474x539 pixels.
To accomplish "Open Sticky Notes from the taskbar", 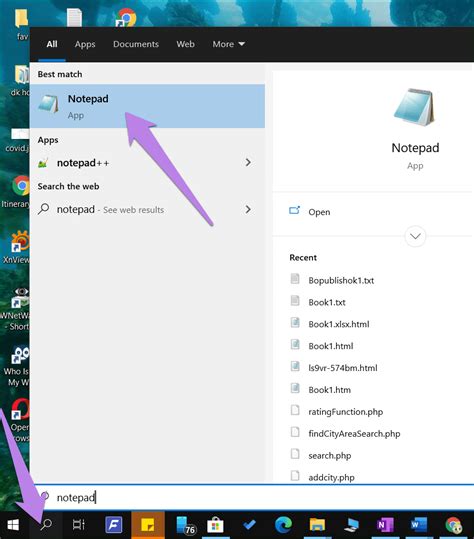I will 148,525.
